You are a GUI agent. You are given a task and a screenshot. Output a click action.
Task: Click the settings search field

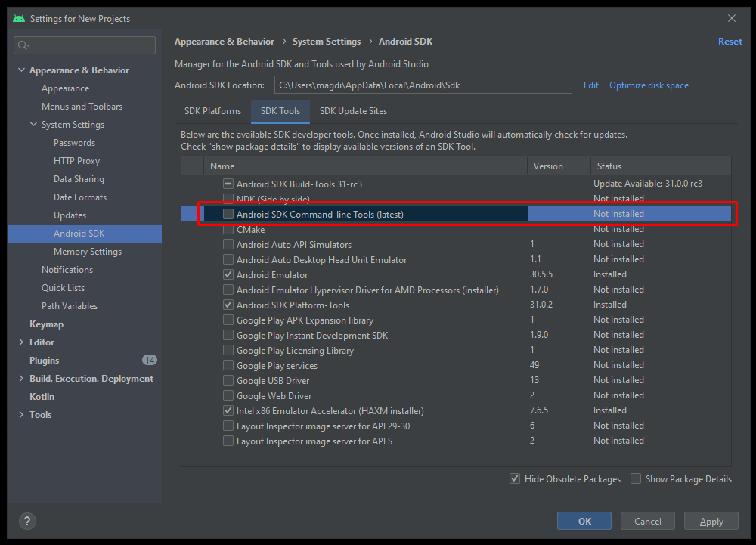[85, 45]
